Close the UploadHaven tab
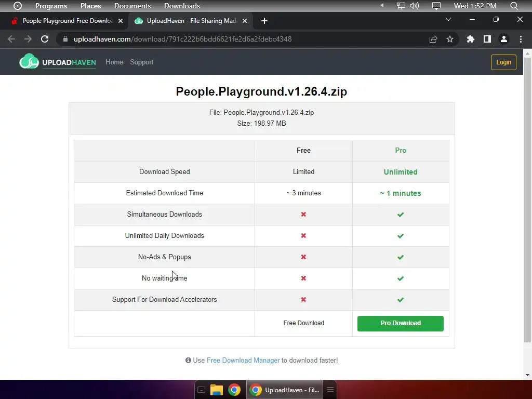Viewport: 532px width, 399px height. point(245,21)
